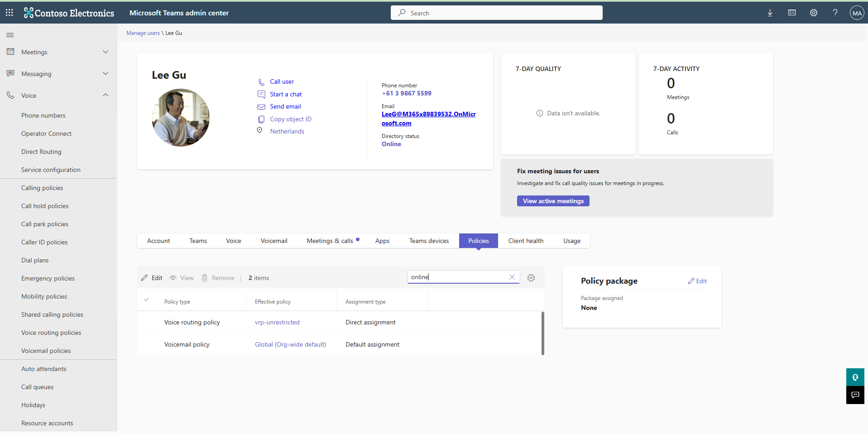Click the info icon beside Data isn't available
Viewport: 868px width, 433px height.
(x=540, y=113)
